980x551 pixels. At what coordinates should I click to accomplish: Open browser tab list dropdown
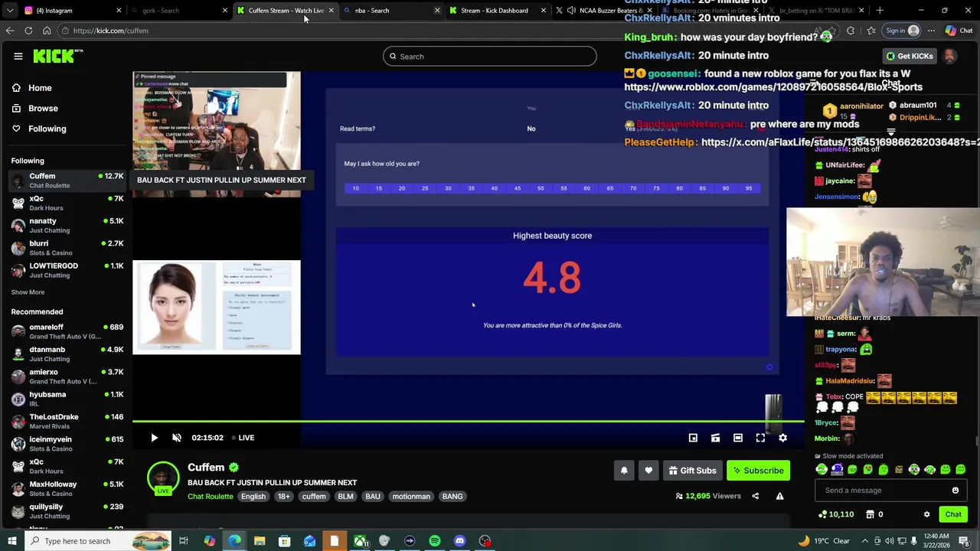pyautogui.click(x=9, y=11)
